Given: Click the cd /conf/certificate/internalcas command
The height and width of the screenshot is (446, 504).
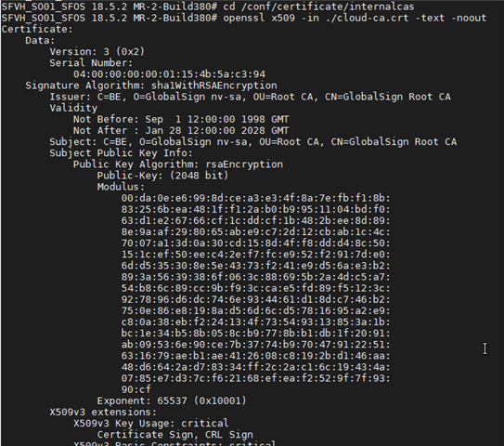Looking at the screenshot, I should click(318, 7).
